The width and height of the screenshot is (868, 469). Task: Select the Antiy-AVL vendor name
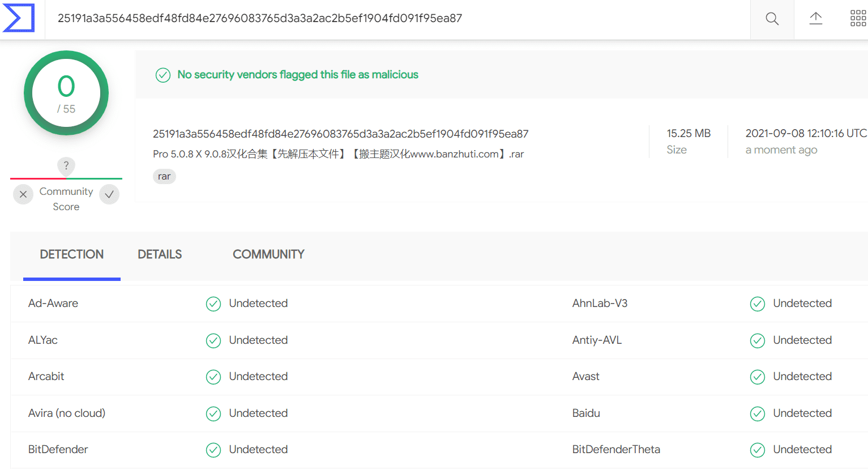coord(597,340)
